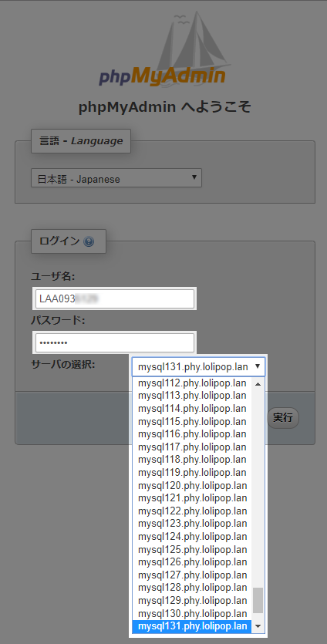327x644 pixels.
Task: Choose mysql114.phy.lolipop.lan server option
Action: click(x=192, y=409)
